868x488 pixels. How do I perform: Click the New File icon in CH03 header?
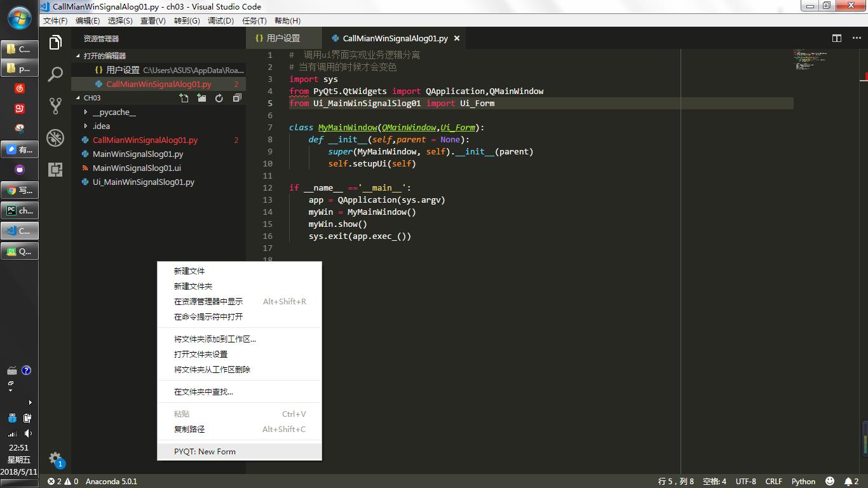(x=184, y=98)
